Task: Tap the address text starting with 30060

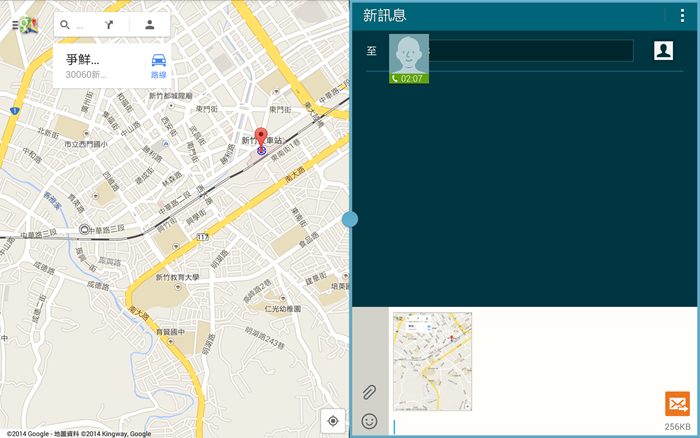Action: pos(86,75)
